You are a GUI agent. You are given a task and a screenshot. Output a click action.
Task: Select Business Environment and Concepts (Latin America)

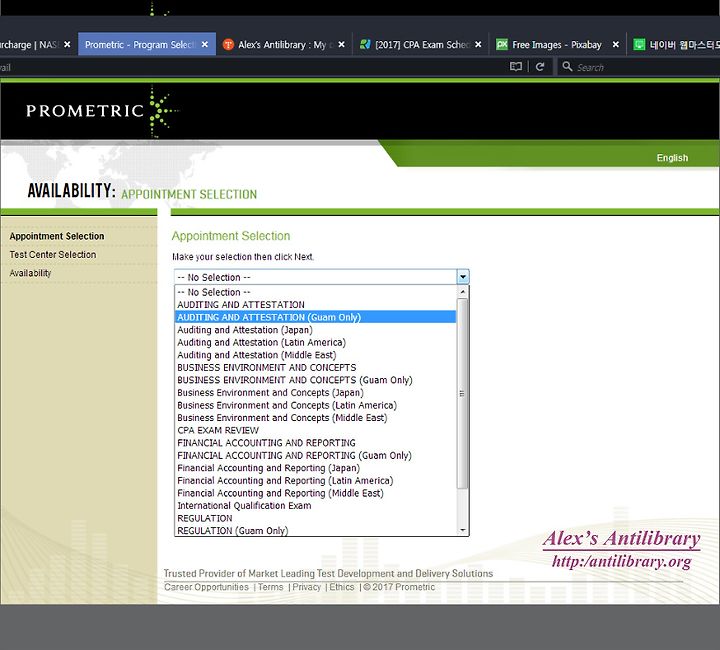[316, 405]
